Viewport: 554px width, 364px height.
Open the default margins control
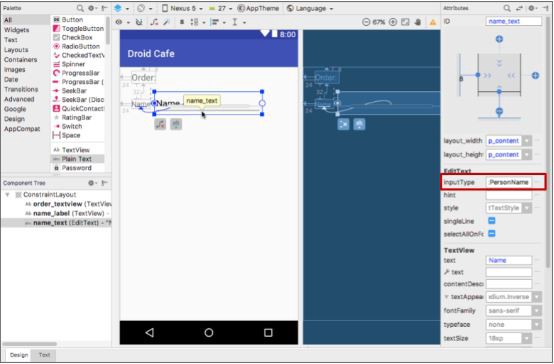pyautogui.click(x=182, y=22)
